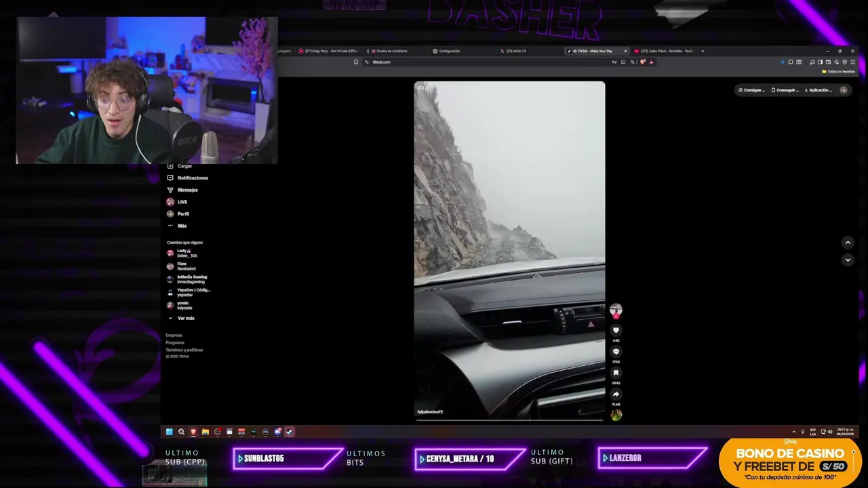Viewport: 868px width, 488px height.
Task: Go to previous video with up arrow
Action: tap(848, 243)
